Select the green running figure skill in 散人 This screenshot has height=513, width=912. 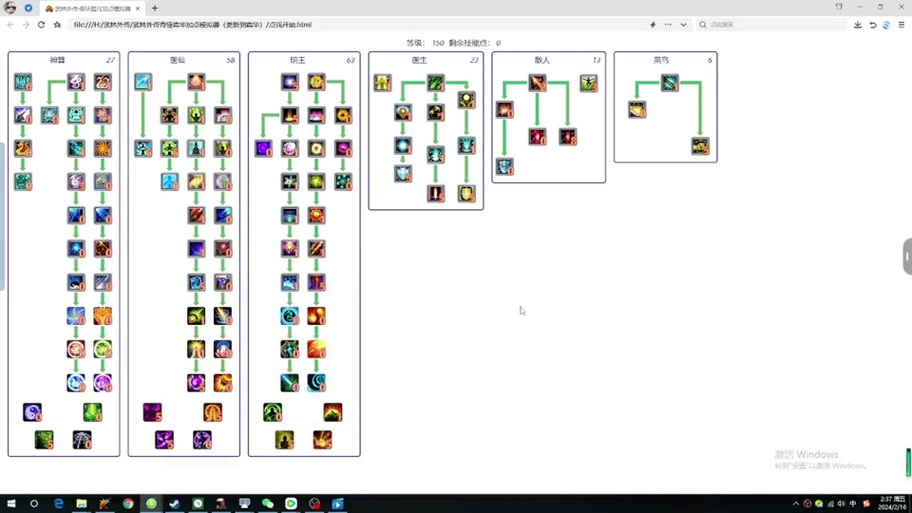click(589, 83)
